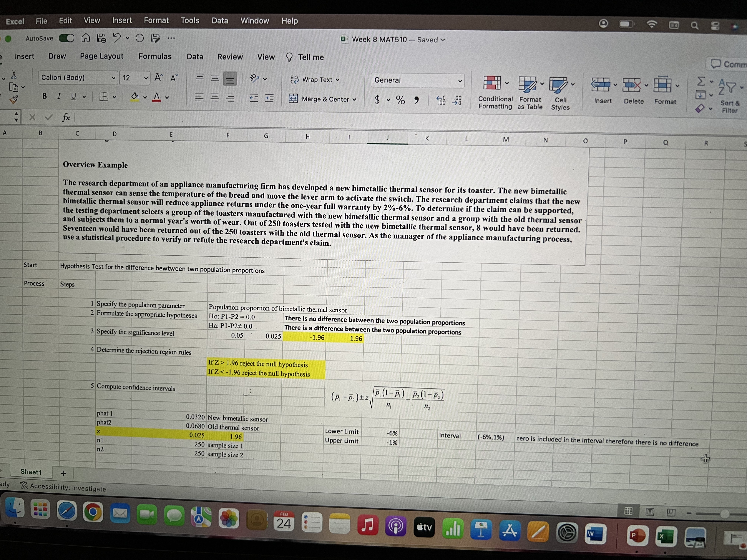Viewport: 747px width, 560px height.
Task: Click the Delete cells icon
Action: click(632, 85)
